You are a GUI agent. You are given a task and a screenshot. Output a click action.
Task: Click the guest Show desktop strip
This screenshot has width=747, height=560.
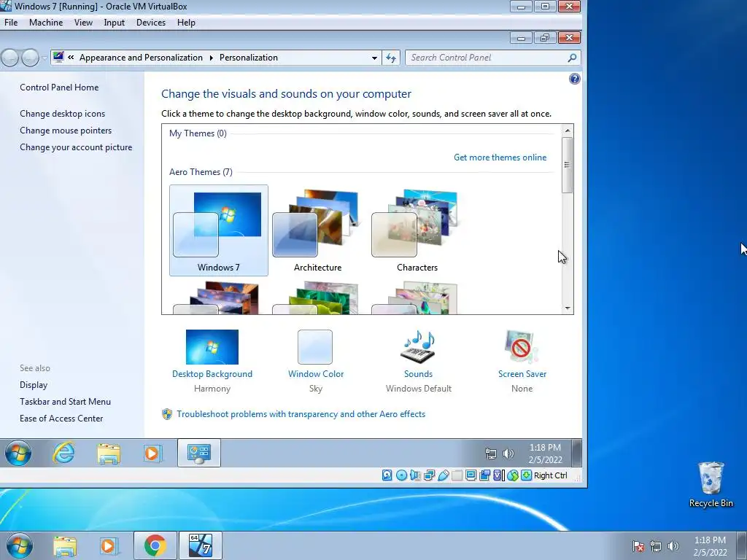(x=576, y=453)
